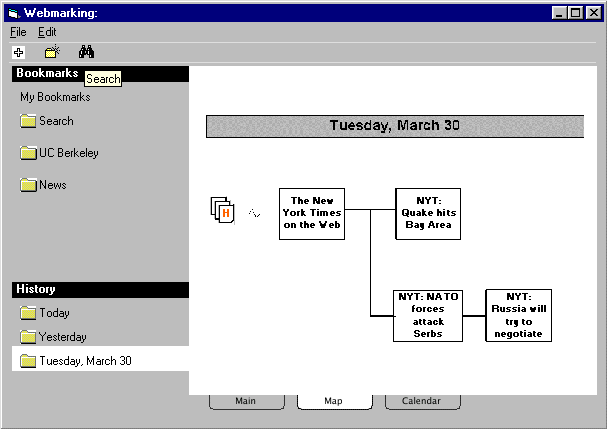The image size is (607, 429).
Task: Select the UC Berkeley bookmark label
Action: click(x=69, y=153)
